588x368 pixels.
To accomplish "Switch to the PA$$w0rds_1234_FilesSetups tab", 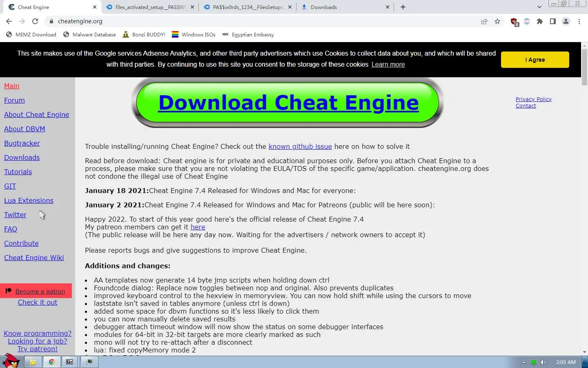I will pos(247,7).
